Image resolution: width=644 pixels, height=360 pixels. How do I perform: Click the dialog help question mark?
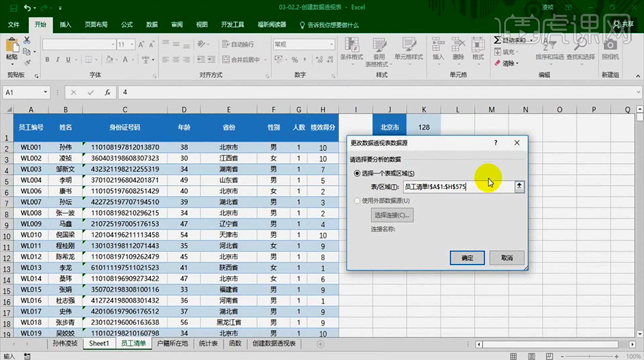tap(496, 143)
